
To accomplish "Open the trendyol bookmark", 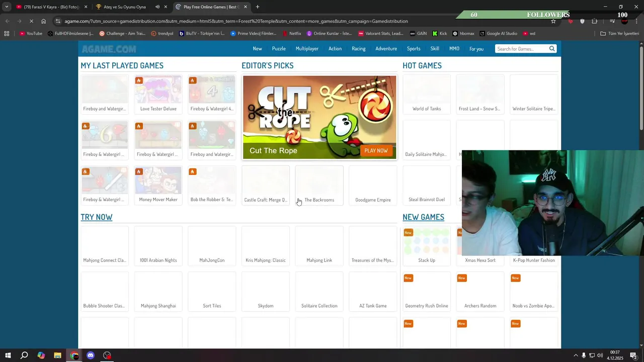I will tap(162, 34).
